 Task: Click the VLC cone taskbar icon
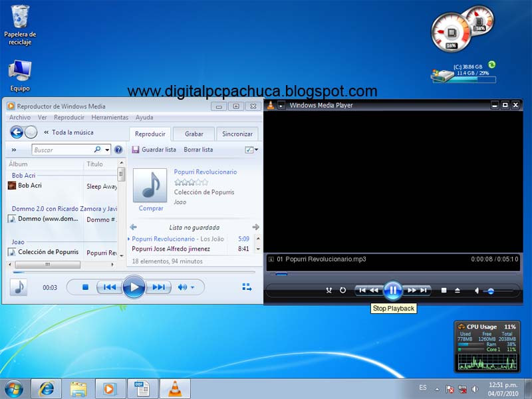coord(175,389)
